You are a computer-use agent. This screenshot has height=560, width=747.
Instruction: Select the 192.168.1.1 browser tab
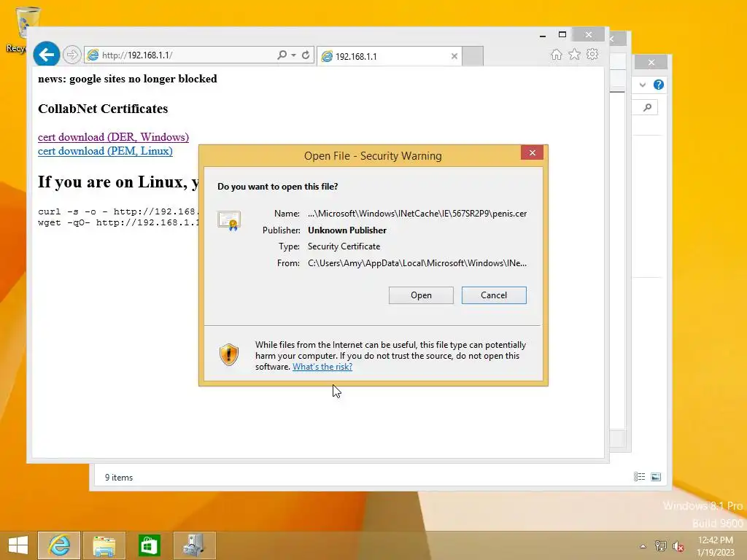click(389, 56)
